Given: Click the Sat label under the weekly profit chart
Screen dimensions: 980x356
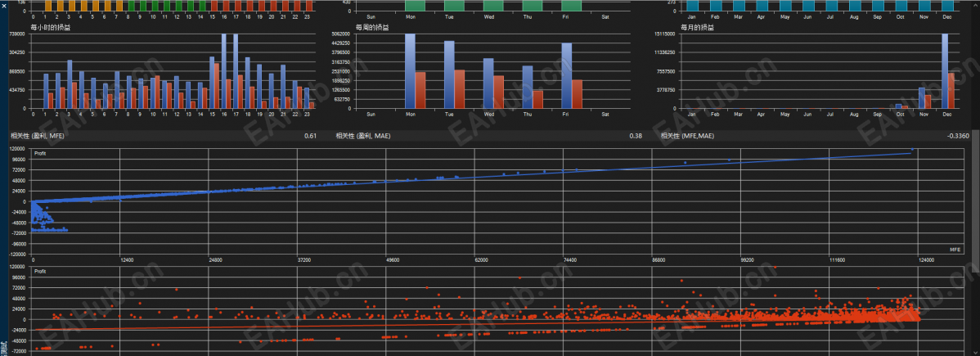Looking at the screenshot, I should point(605,114).
